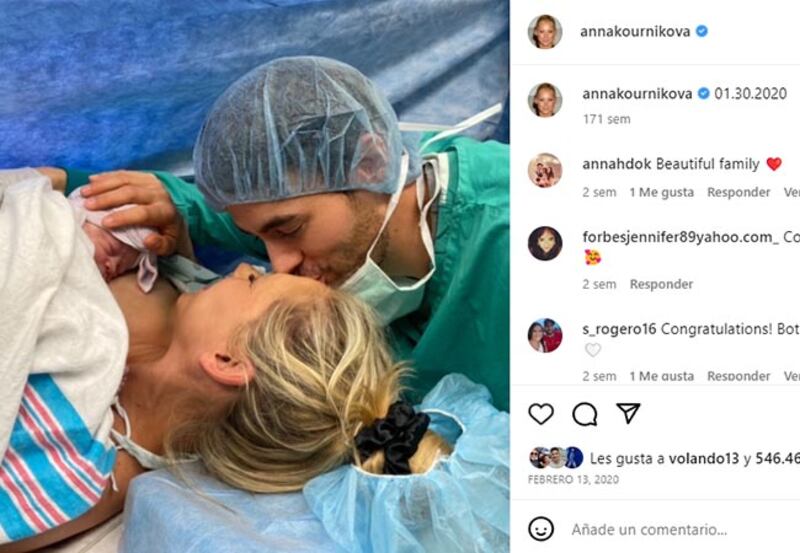Open the comment bubble icon
This screenshot has height=553, width=800.
585,414
